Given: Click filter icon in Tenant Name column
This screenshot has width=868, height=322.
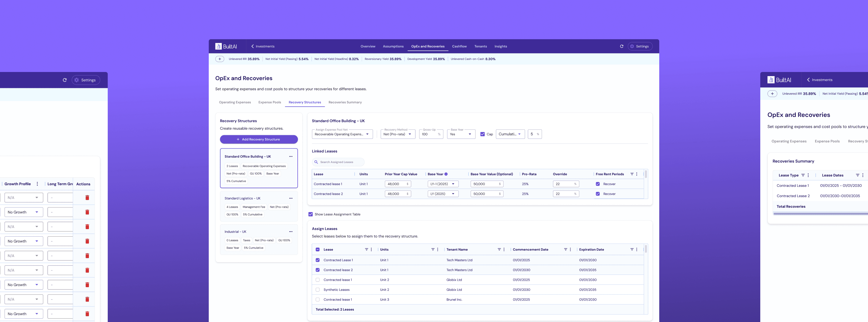Looking at the screenshot, I should tap(499, 249).
